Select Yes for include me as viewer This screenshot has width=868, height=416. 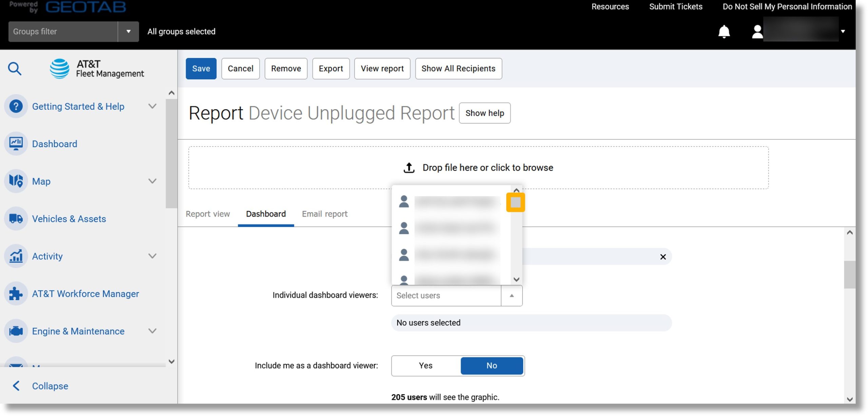point(426,365)
